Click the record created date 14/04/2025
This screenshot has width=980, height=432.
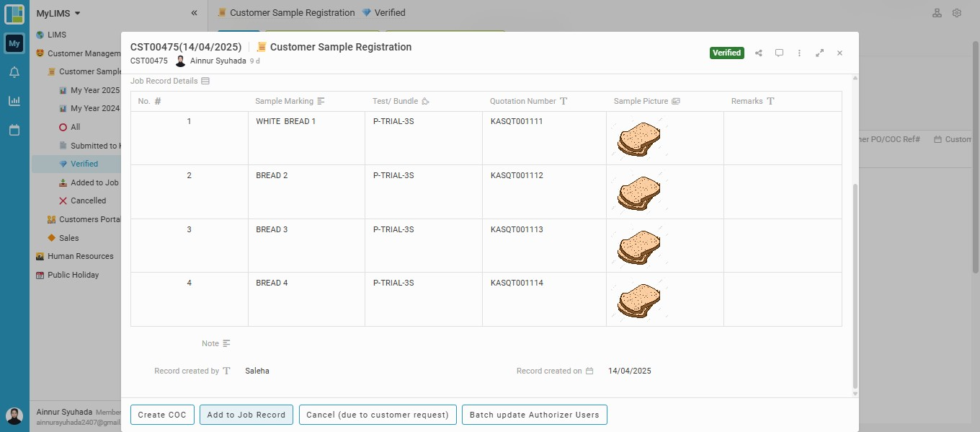630,371
